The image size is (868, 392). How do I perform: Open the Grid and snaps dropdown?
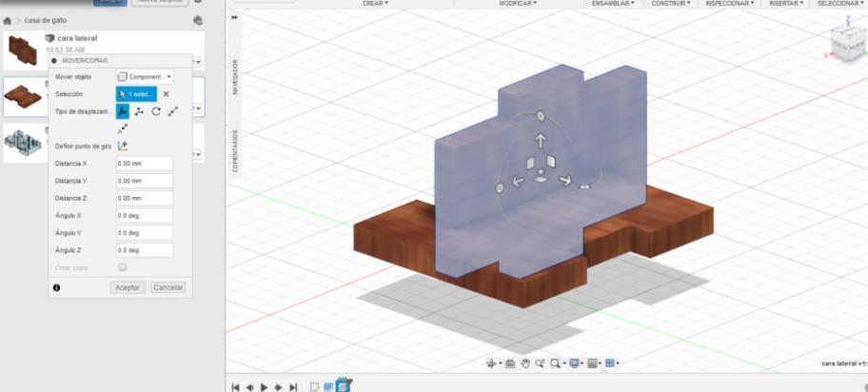(594, 363)
